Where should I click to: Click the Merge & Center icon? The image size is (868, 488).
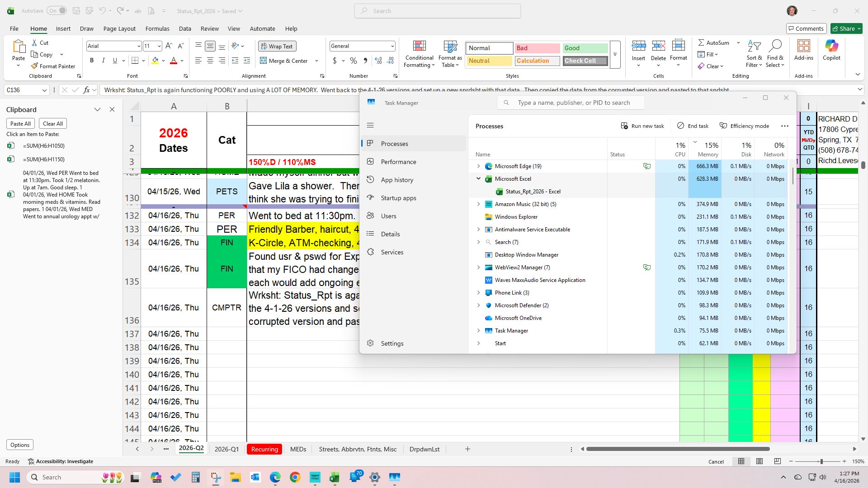pos(264,61)
